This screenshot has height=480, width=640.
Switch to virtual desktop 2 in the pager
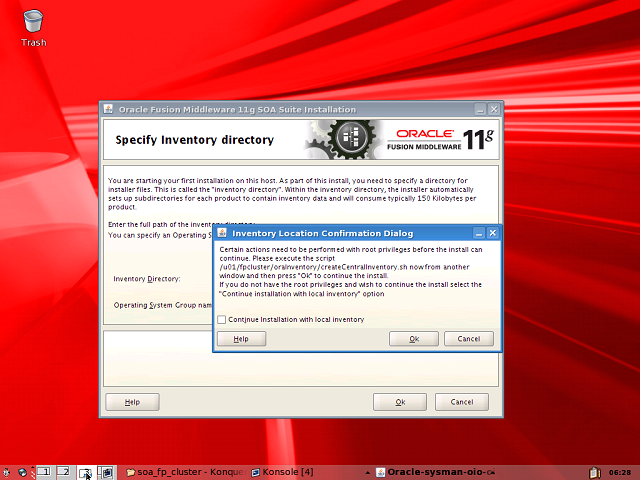point(65,472)
